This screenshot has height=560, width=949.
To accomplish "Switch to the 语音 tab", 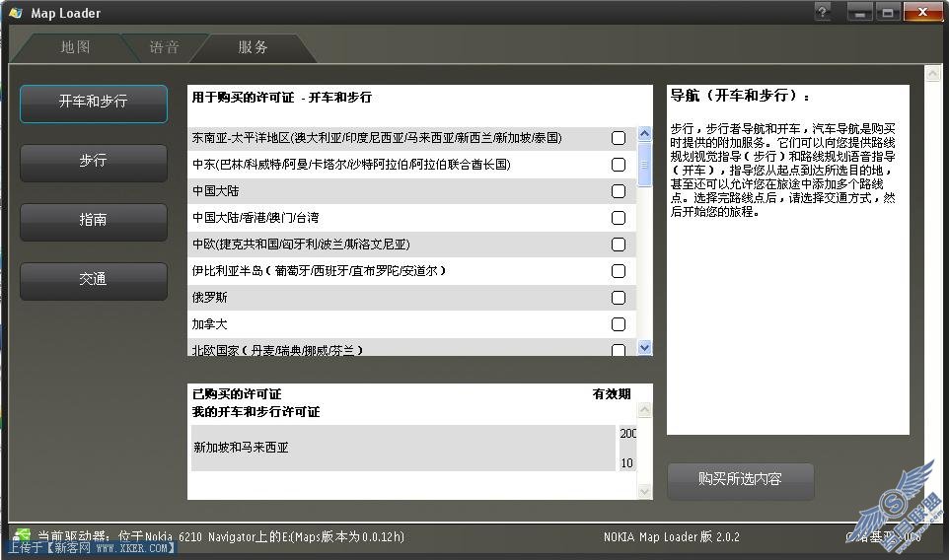I will (x=164, y=47).
